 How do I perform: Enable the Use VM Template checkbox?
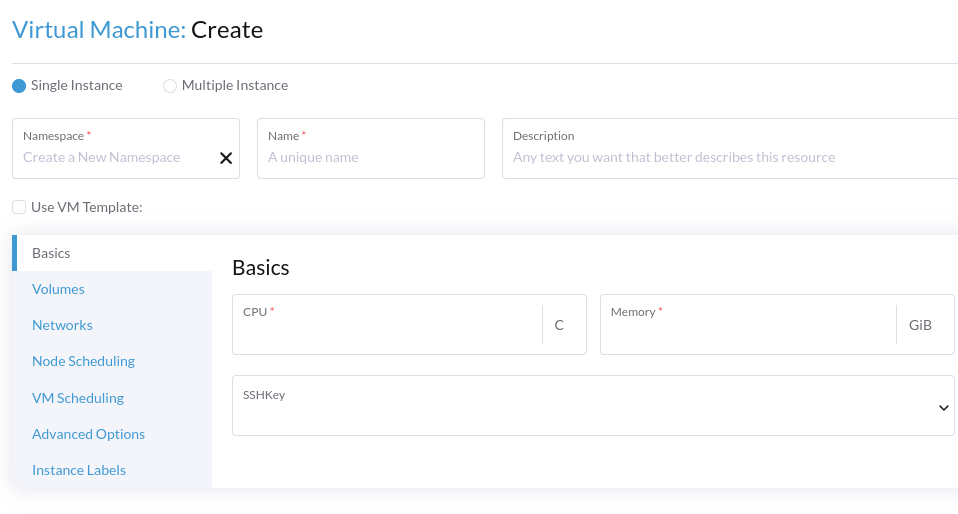click(19, 207)
